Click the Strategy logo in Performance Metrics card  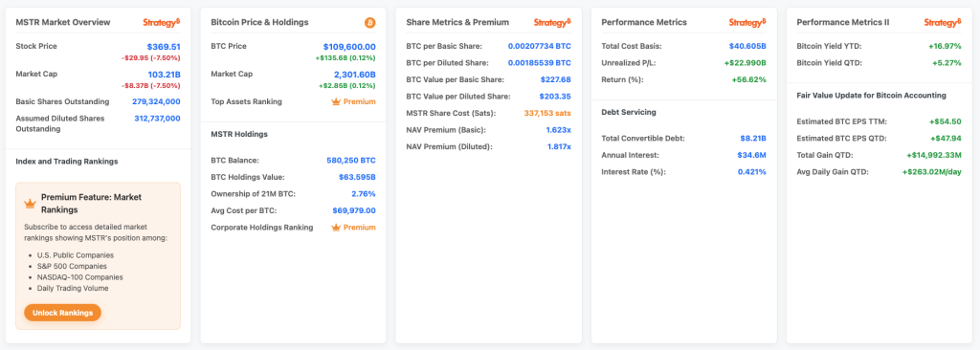(747, 23)
